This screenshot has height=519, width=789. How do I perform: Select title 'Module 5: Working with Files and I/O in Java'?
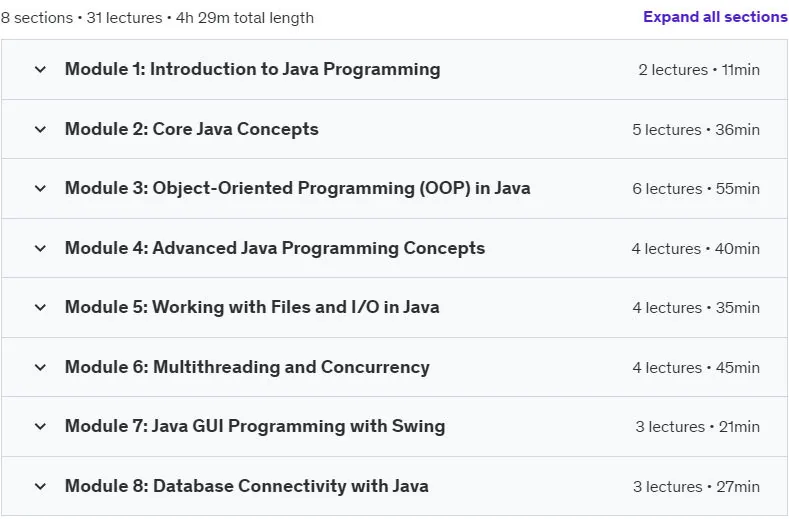click(x=252, y=307)
